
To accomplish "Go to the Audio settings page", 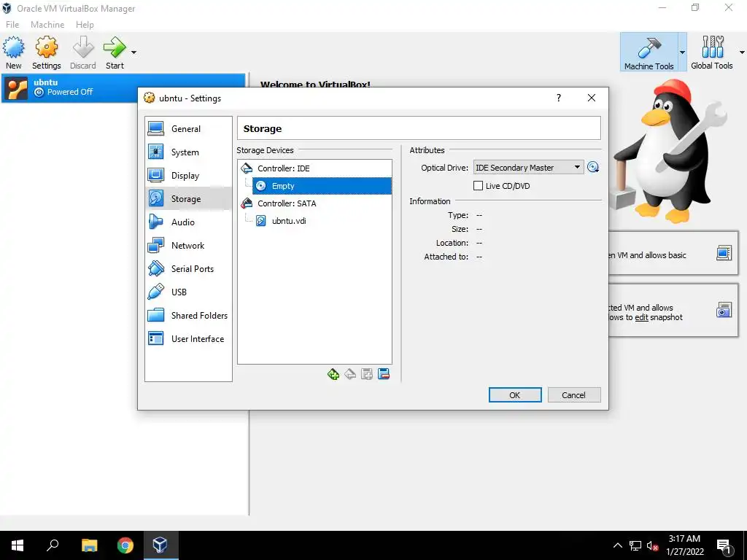I will 188,222.
